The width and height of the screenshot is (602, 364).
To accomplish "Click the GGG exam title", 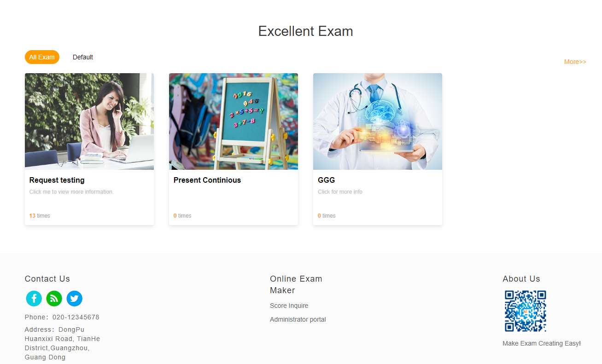I will [327, 180].
